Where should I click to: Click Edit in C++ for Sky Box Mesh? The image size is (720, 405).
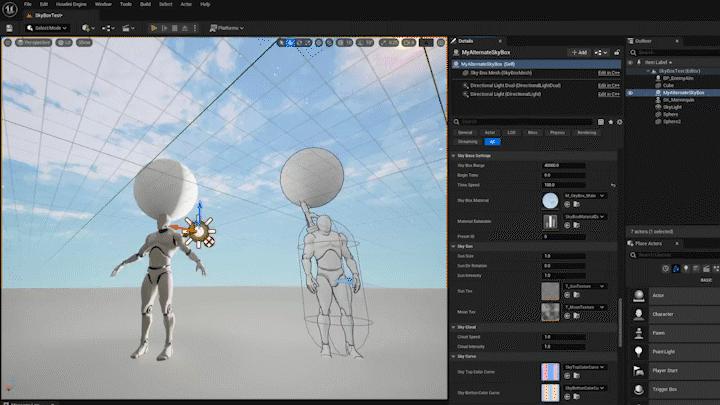click(x=609, y=73)
